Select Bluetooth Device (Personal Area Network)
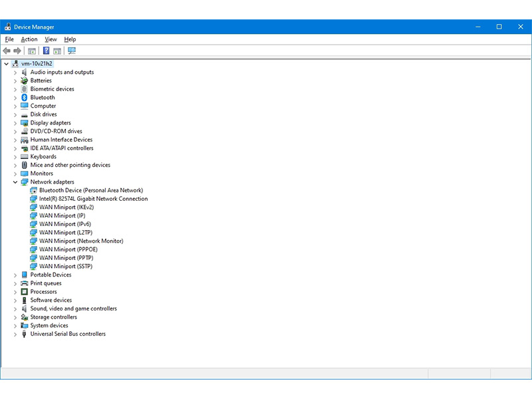This screenshot has height=399, width=532. pyautogui.click(x=91, y=190)
